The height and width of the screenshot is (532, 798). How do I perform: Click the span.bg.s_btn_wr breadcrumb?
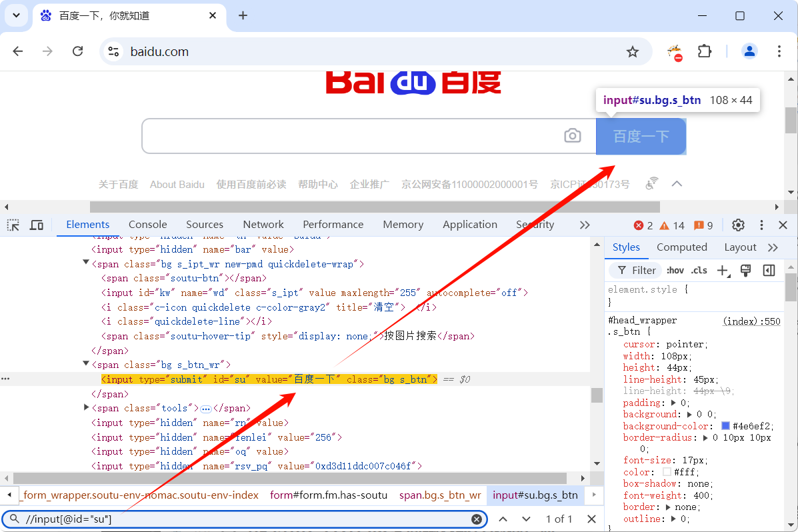tap(440, 495)
